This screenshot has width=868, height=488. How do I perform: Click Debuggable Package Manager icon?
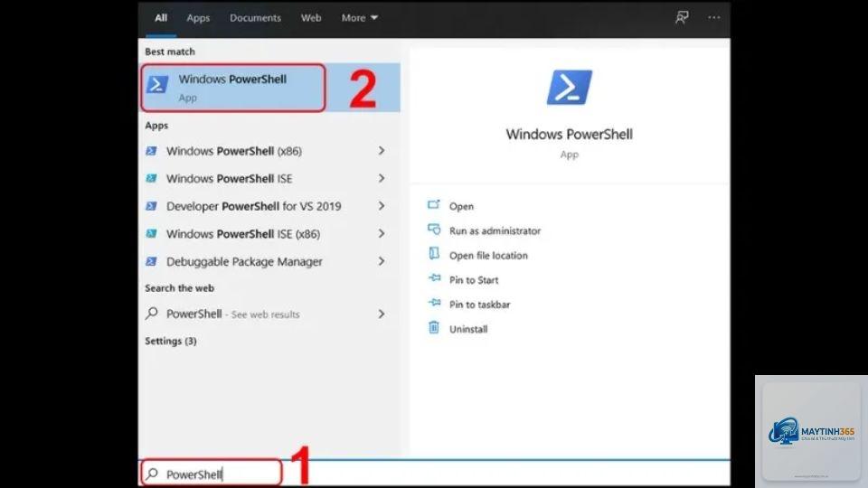151,261
